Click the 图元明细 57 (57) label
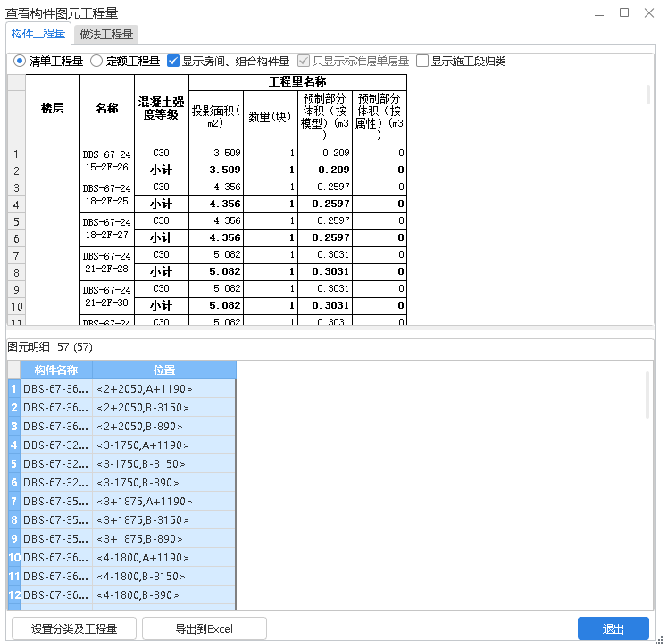 click(x=50, y=347)
